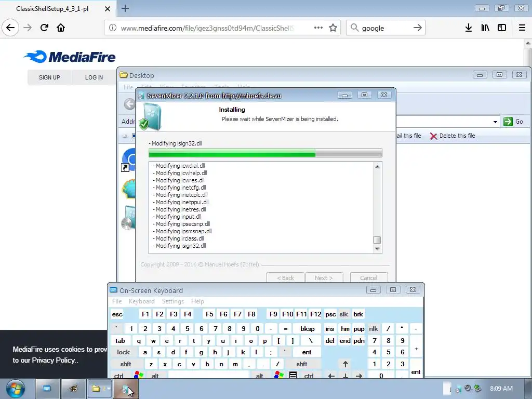Submit the google search arrow

(x=417, y=28)
